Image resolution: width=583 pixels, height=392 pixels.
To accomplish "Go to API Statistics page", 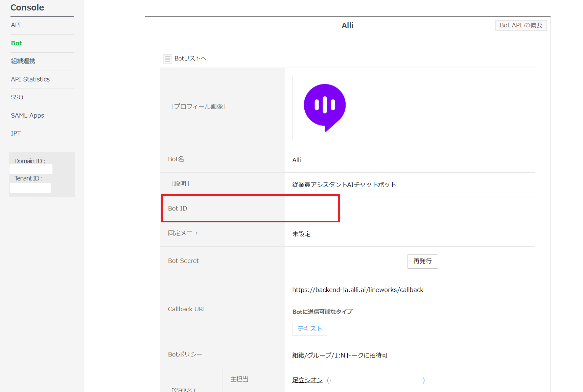I will [30, 79].
